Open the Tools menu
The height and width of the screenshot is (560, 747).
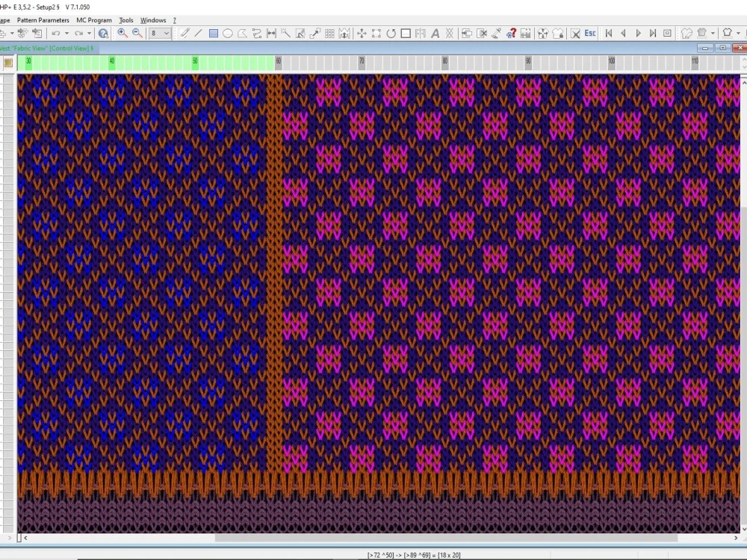tap(125, 20)
